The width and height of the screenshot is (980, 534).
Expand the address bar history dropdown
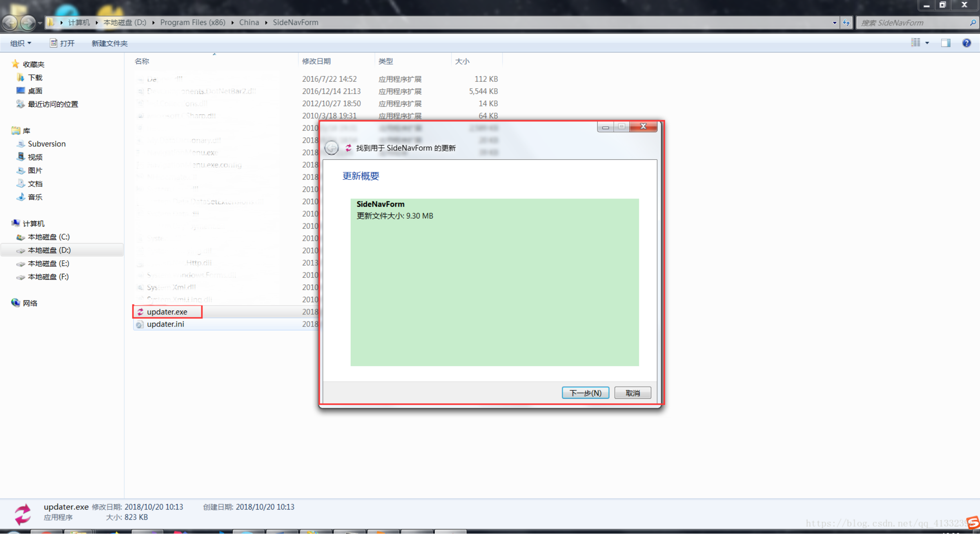835,23
